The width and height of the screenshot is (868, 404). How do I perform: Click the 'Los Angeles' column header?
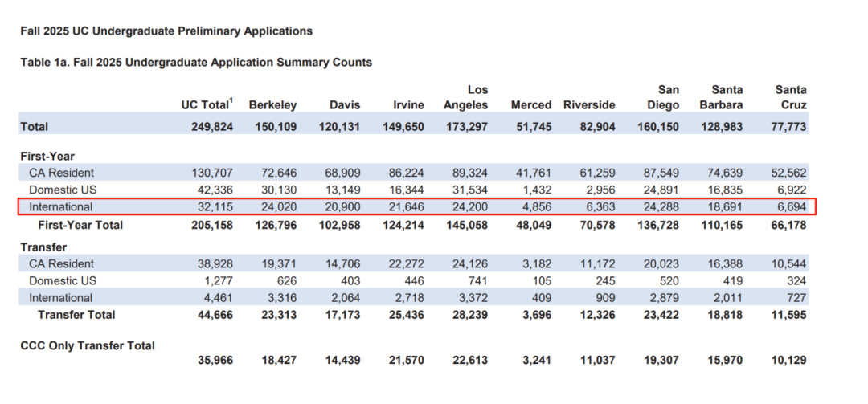point(465,97)
